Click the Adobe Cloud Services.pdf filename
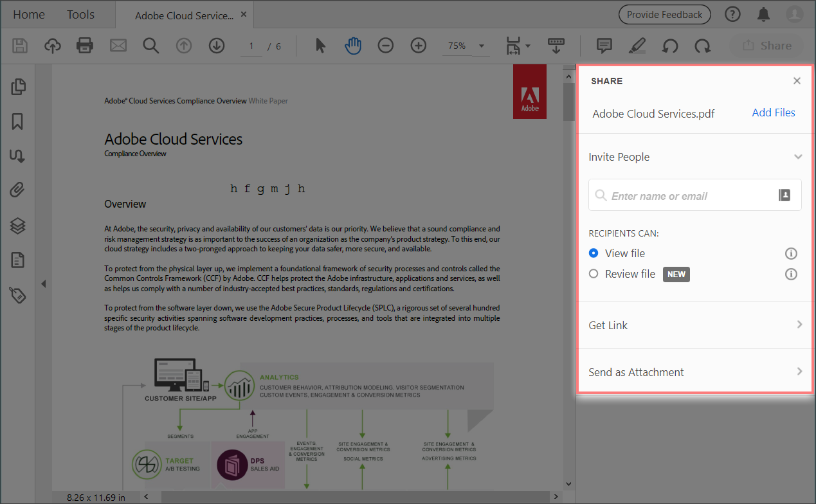816x504 pixels. pos(653,114)
